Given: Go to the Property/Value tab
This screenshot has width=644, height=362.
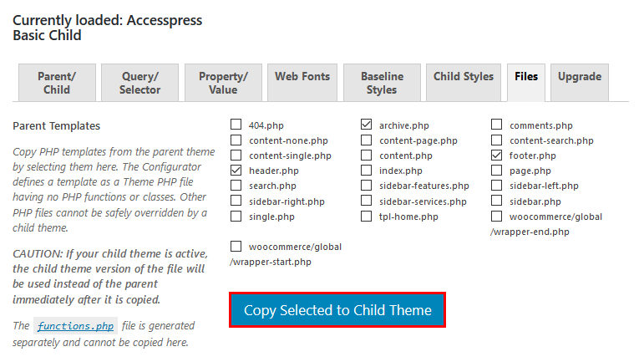Looking at the screenshot, I should [223, 83].
